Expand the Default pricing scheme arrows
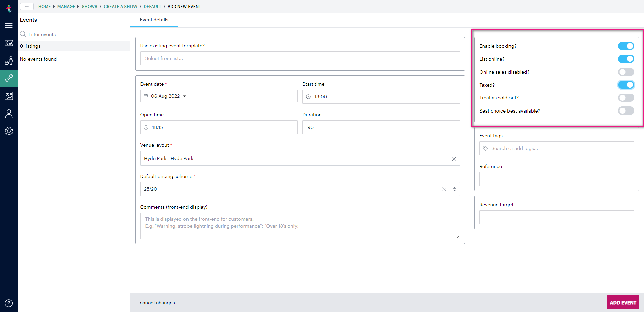This screenshot has height=312, width=644. coord(455,189)
